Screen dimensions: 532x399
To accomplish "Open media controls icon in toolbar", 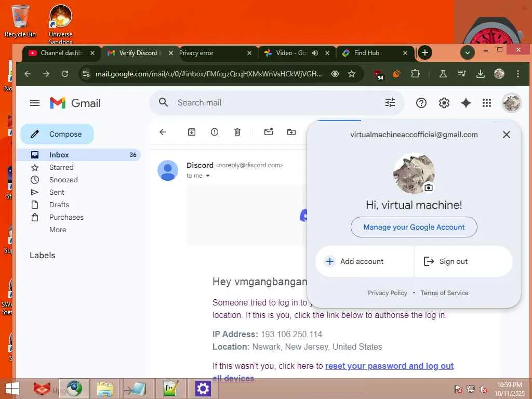I will pos(462,74).
